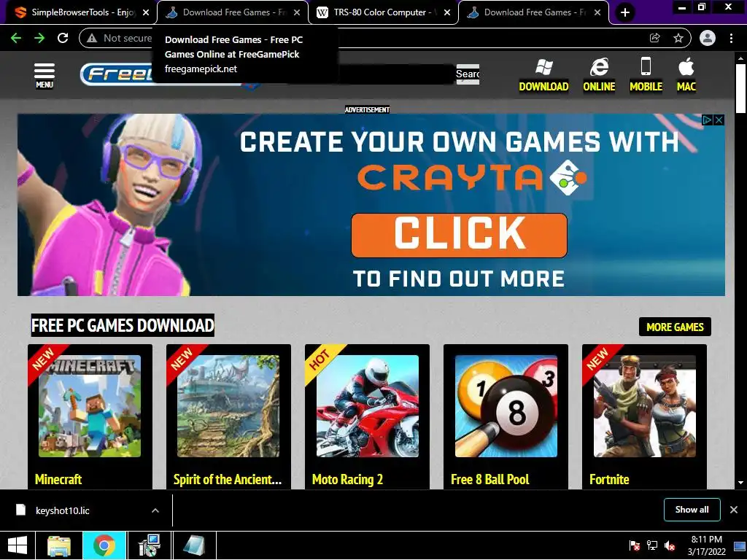
Task: Switch to the second Download Free Games tab
Action: (232, 12)
